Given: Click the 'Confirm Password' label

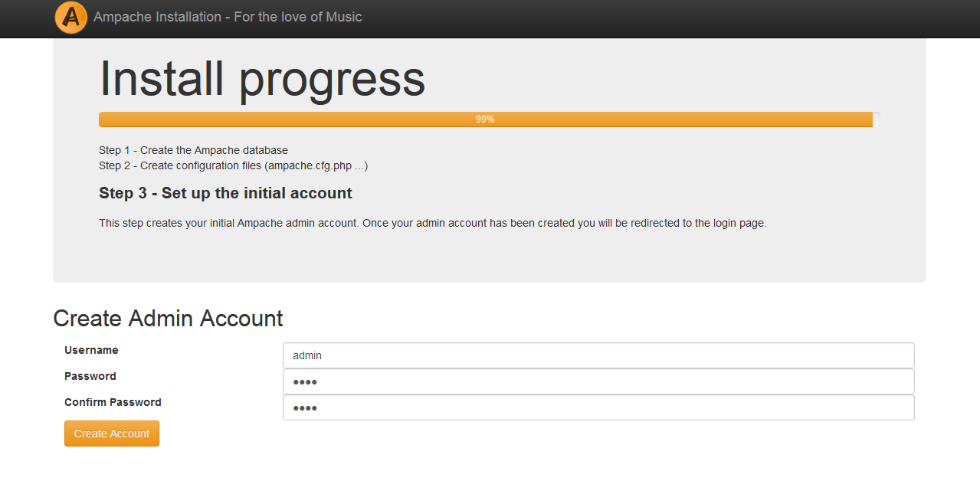Looking at the screenshot, I should point(113,402).
